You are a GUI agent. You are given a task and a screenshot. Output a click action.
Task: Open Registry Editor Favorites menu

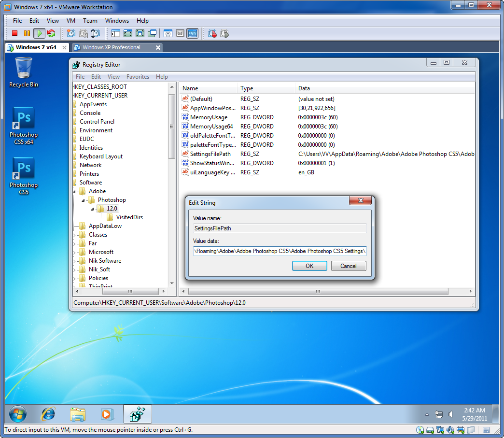tap(138, 76)
